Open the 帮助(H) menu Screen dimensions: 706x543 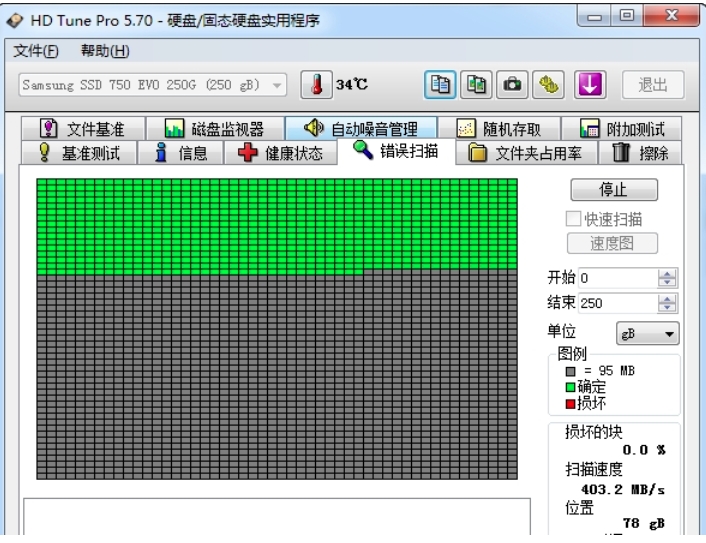105,51
